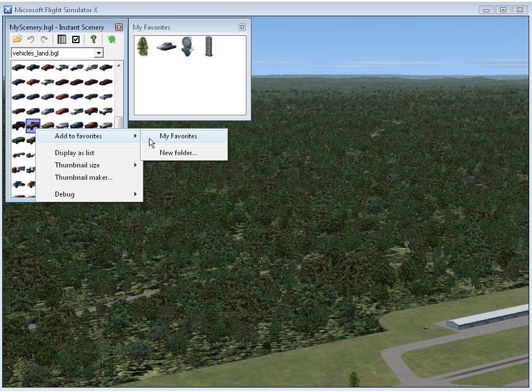This screenshot has height=392, width=532.
Task: Click the green icon in Instant Scenery toolbar
Action: pos(111,39)
